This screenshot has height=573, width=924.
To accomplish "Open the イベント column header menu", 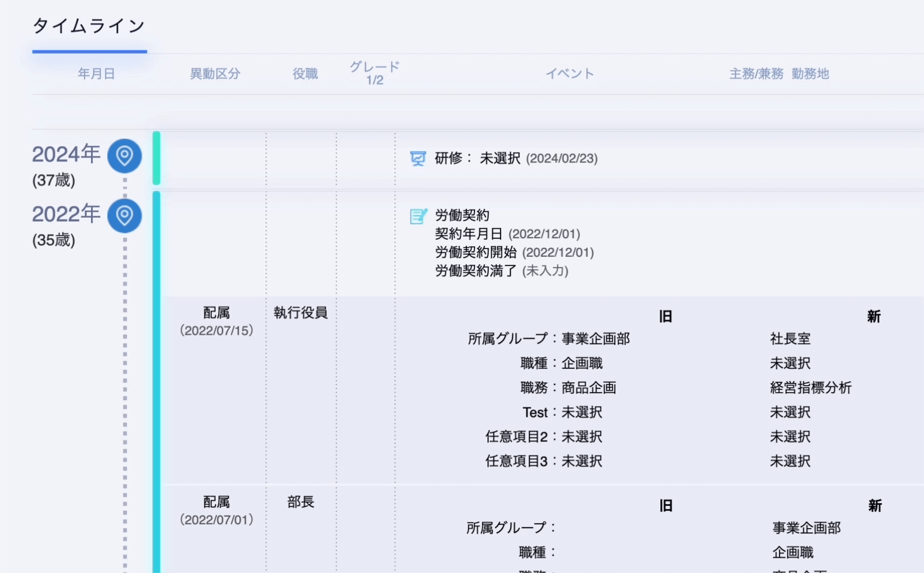I will (x=570, y=74).
